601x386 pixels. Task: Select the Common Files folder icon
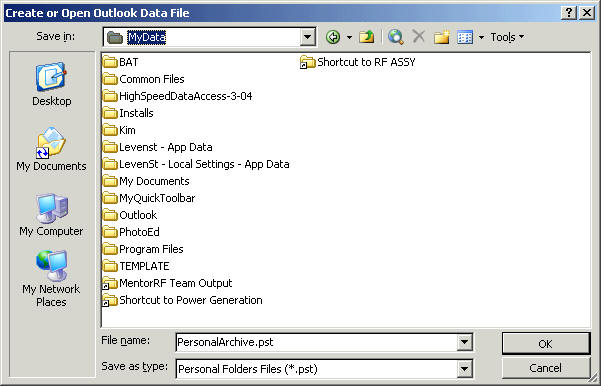110,79
